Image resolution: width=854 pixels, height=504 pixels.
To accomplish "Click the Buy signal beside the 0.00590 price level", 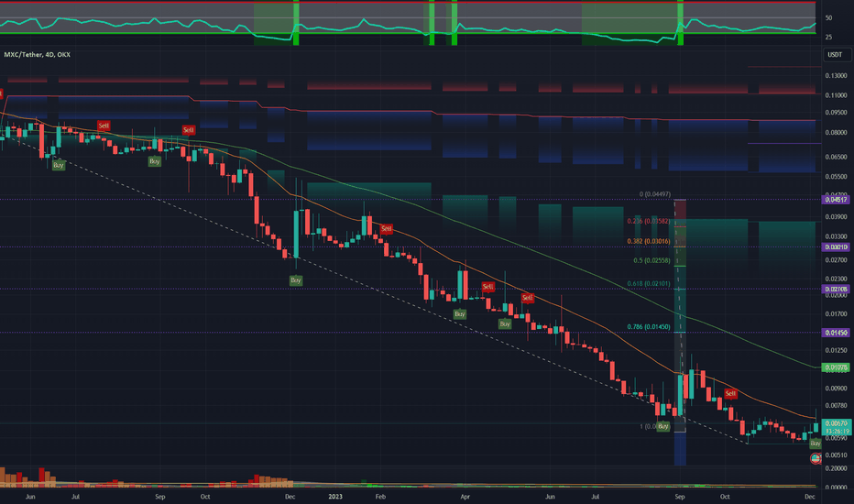I will (815, 444).
